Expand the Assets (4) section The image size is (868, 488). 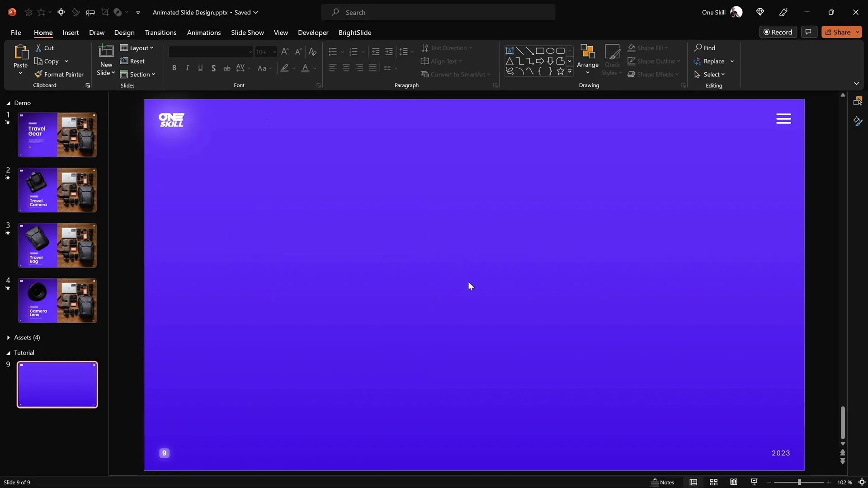[9, 338]
